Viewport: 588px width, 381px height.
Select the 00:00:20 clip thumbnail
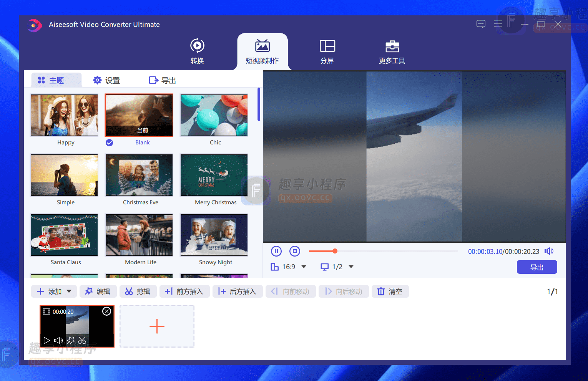(77, 326)
